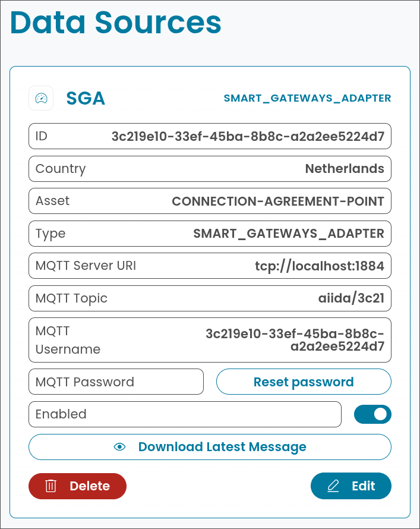The image size is (420, 529).
Task: Click the Data Sources page title
Action: 117,24
